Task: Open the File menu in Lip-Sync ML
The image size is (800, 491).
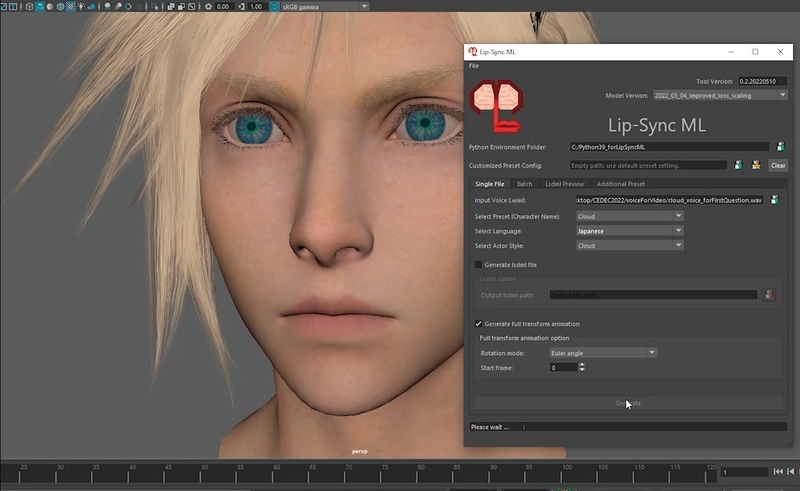Action: coord(473,66)
